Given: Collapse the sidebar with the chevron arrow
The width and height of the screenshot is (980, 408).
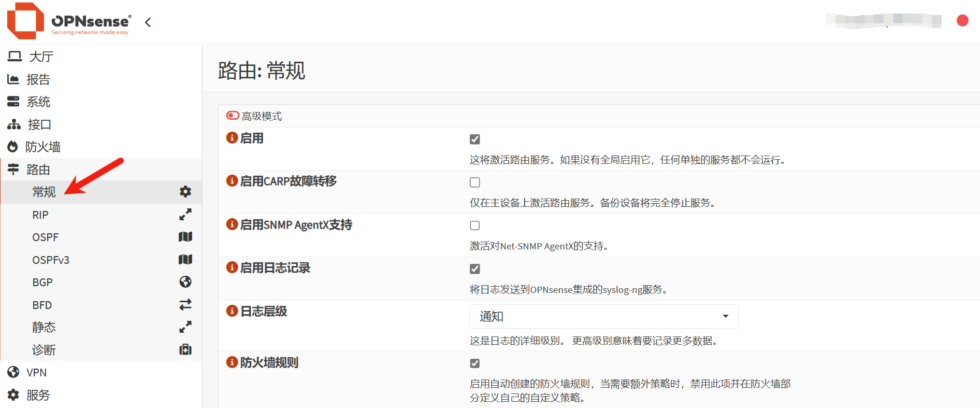Looking at the screenshot, I should coord(148,22).
